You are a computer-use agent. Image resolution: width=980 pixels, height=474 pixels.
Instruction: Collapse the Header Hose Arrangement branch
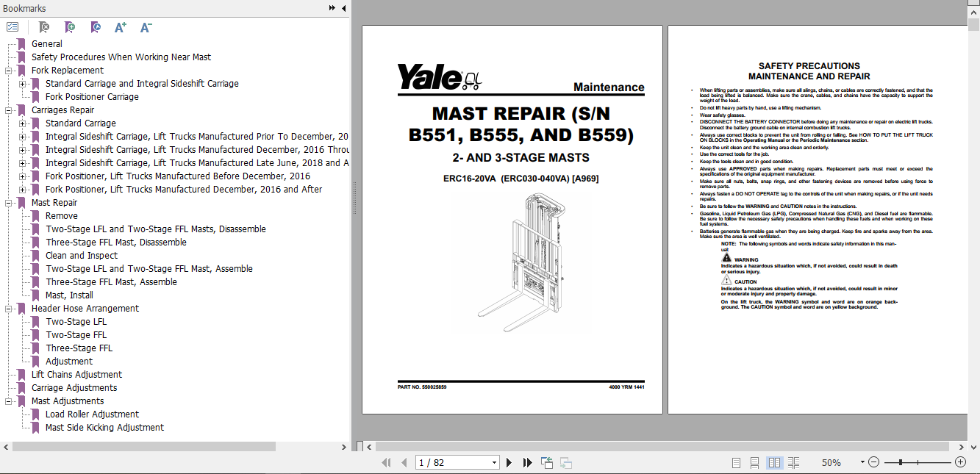pyautogui.click(x=9, y=309)
